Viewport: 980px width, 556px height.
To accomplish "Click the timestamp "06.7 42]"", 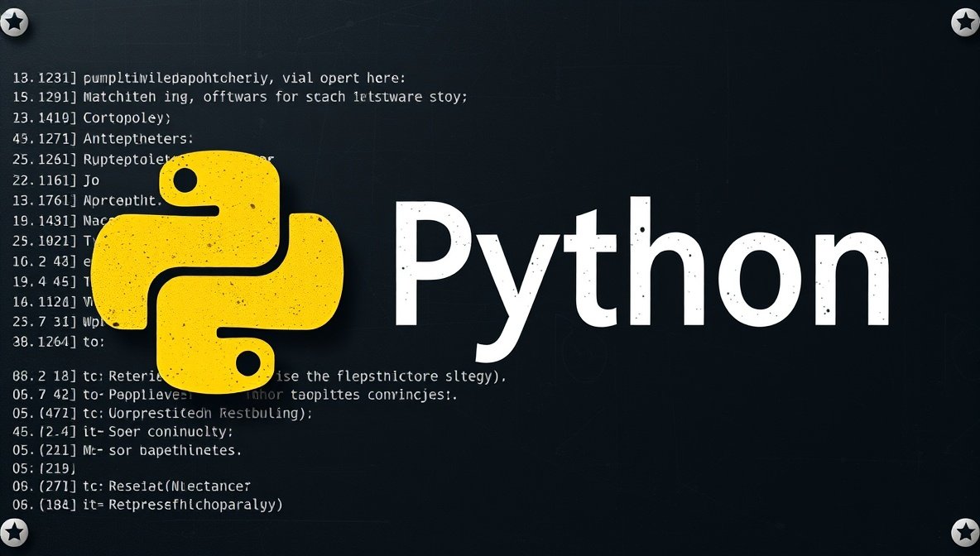I will tap(45, 395).
